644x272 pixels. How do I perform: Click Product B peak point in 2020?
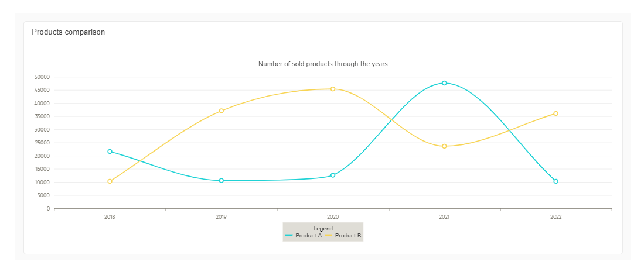pos(333,89)
